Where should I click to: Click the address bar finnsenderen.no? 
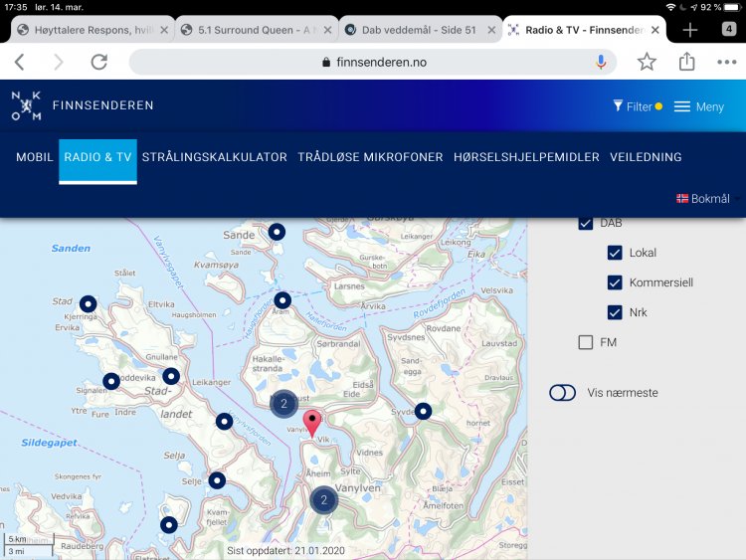(x=373, y=62)
